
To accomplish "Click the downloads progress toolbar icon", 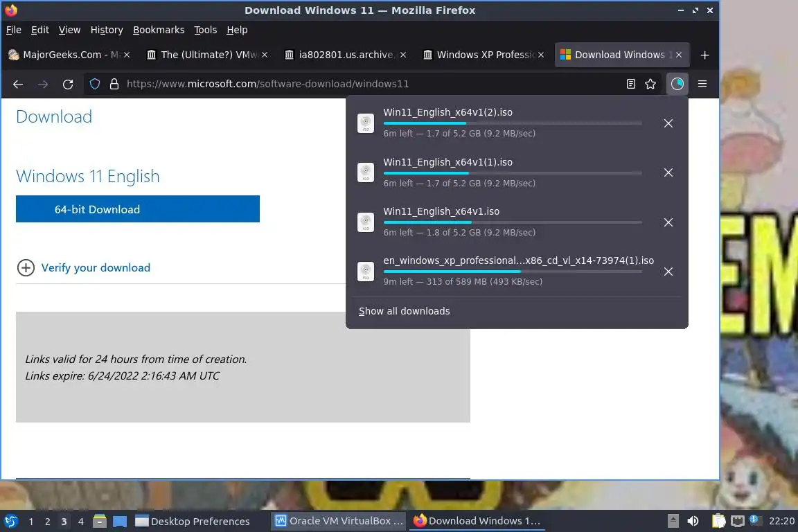I will (x=677, y=84).
